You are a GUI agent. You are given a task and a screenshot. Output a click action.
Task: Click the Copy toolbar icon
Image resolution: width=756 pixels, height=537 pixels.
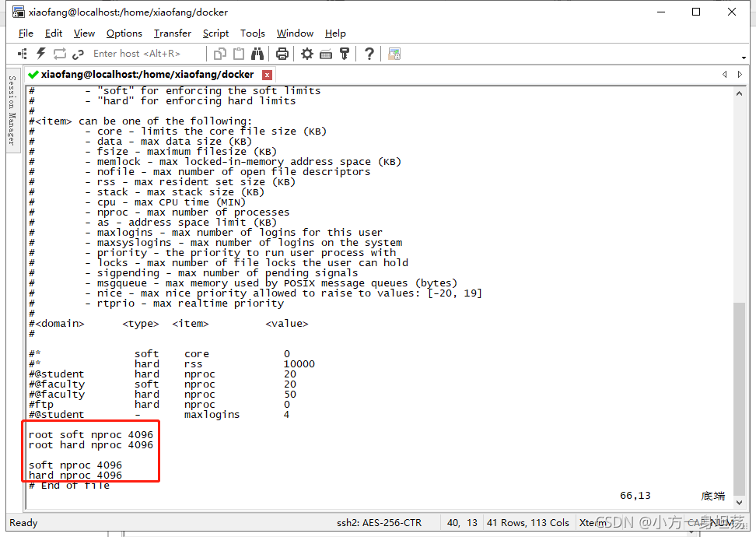[220, 54]
